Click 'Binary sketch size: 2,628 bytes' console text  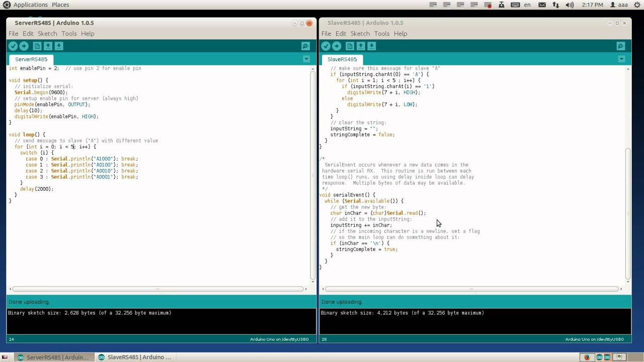coord(90,313)
